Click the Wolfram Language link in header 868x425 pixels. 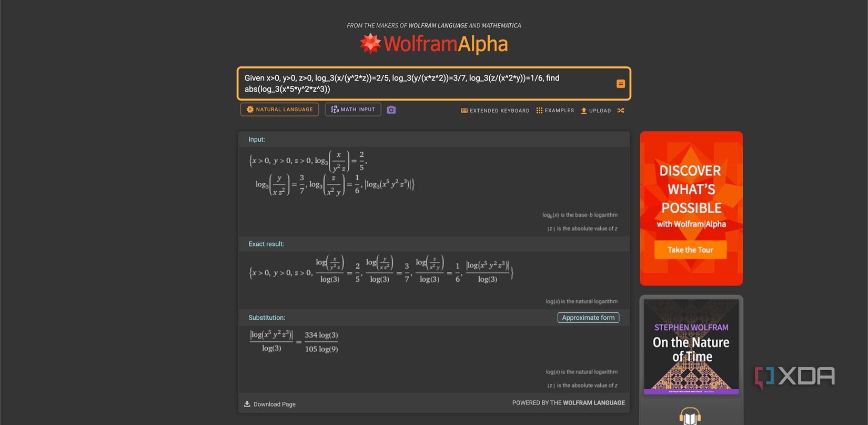click(438, 25)
